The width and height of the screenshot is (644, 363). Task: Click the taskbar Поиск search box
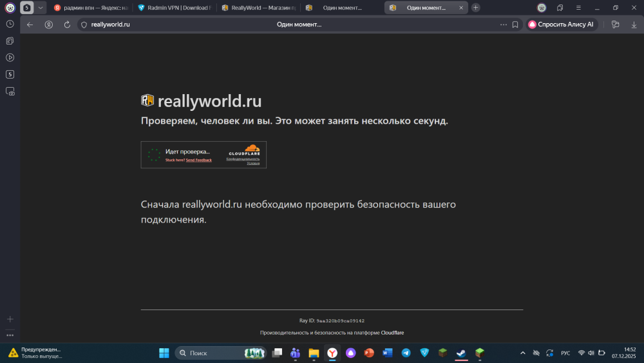pos(220,353)
